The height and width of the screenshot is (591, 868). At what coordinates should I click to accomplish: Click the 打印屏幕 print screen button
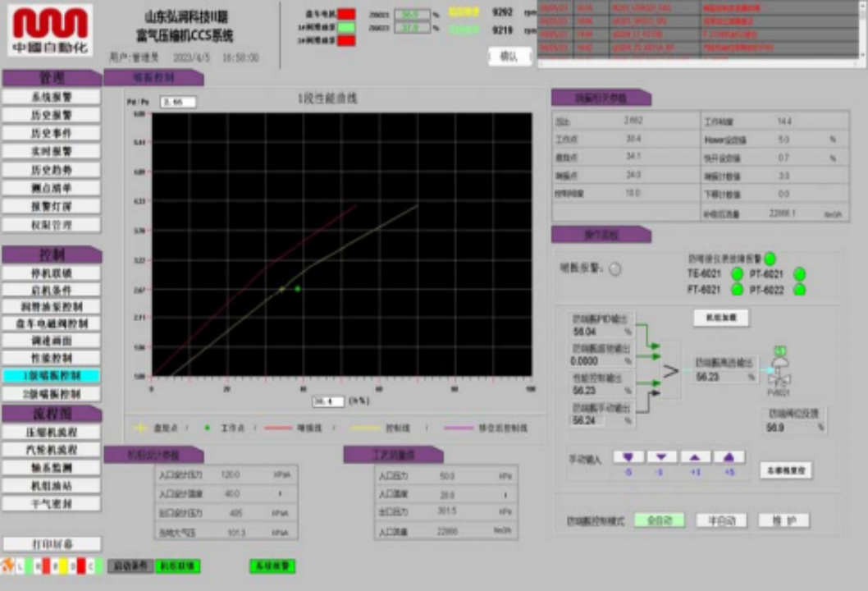point(51,544)
